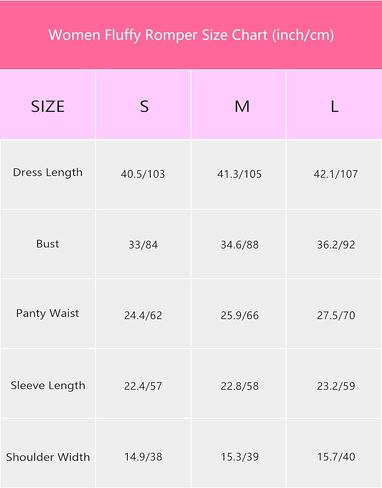The width and height of the screenshot is (382, 488).
Task: Click the 36.2/92 bust cell
Action: coord(336,245)
